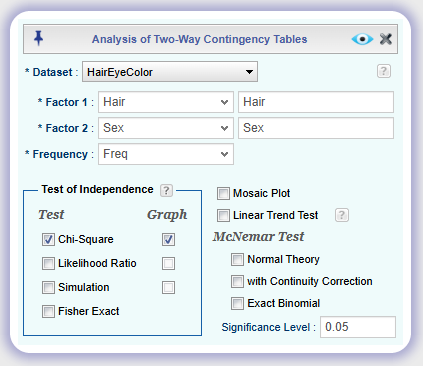Image resolution: width=423 pixels, height=366 pixels.
Task: Open help icon next to Linear Trend Test
Action: coord(342,215)
